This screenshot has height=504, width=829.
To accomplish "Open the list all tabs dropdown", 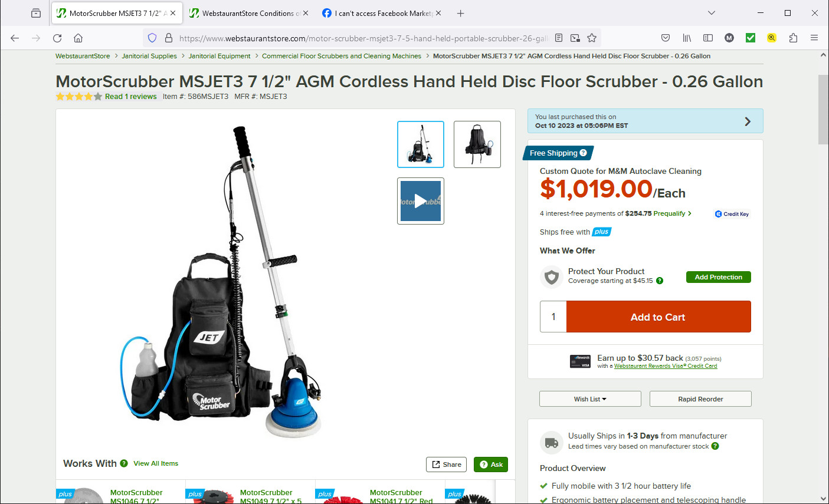I will coord(712,13).
